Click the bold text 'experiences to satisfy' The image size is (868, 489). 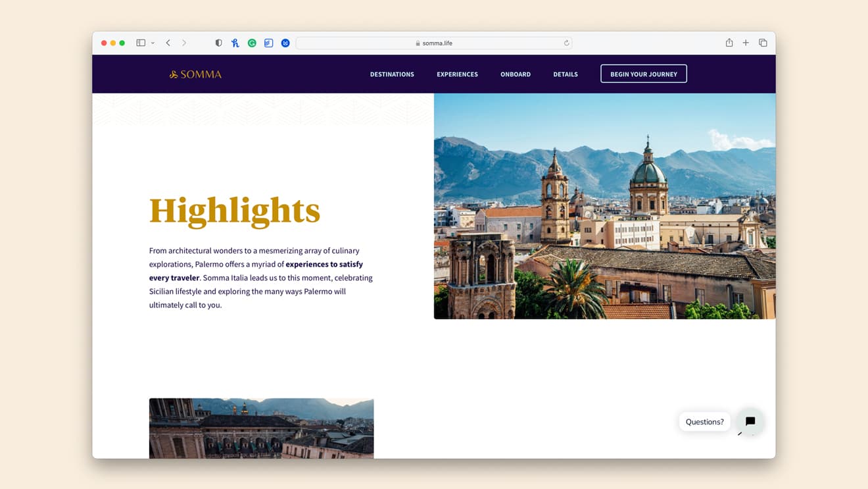click(324, 264)
